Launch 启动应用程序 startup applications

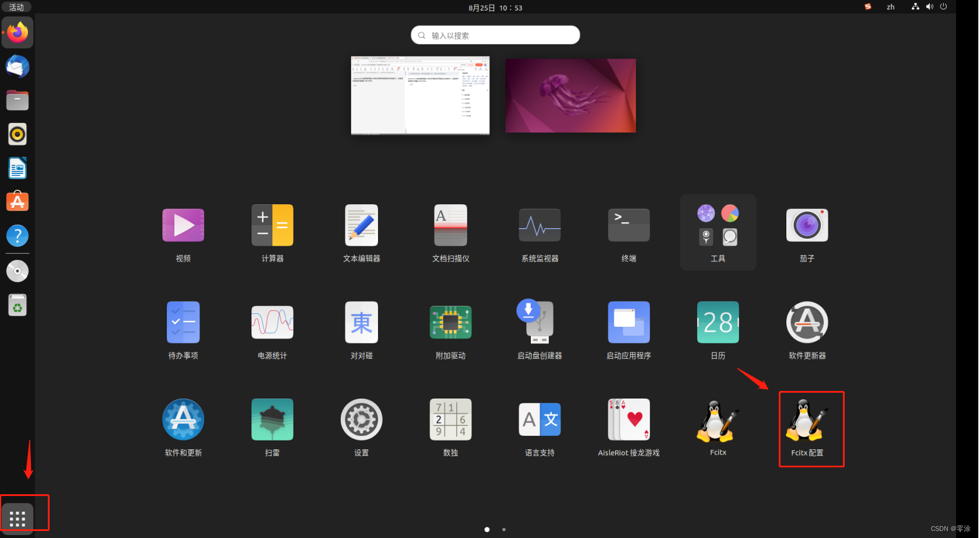coord(629,322)
